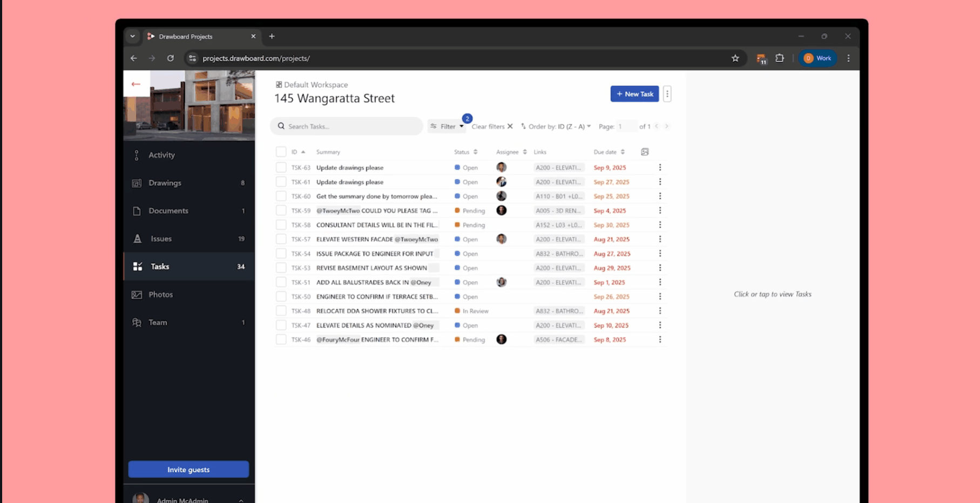
Task: Switch to the Issues sidebar item
Action: coord(189,239)
